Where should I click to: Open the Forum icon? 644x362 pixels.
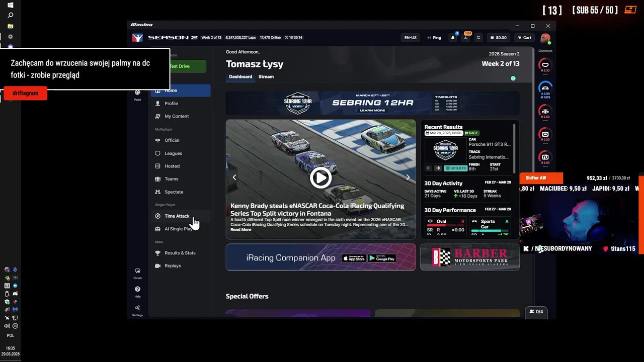(x=137, y=274)
